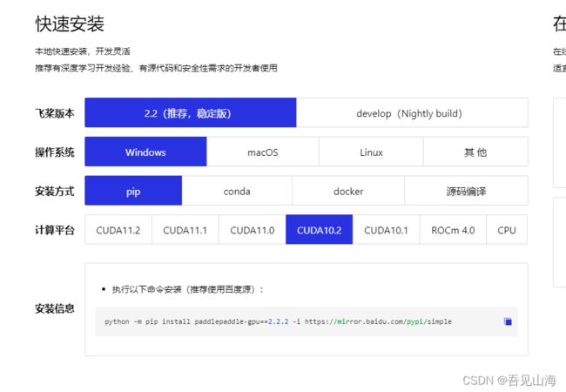Click the 安装方式 row label
Screen dimensions: 566x392
tap(55, 191)
